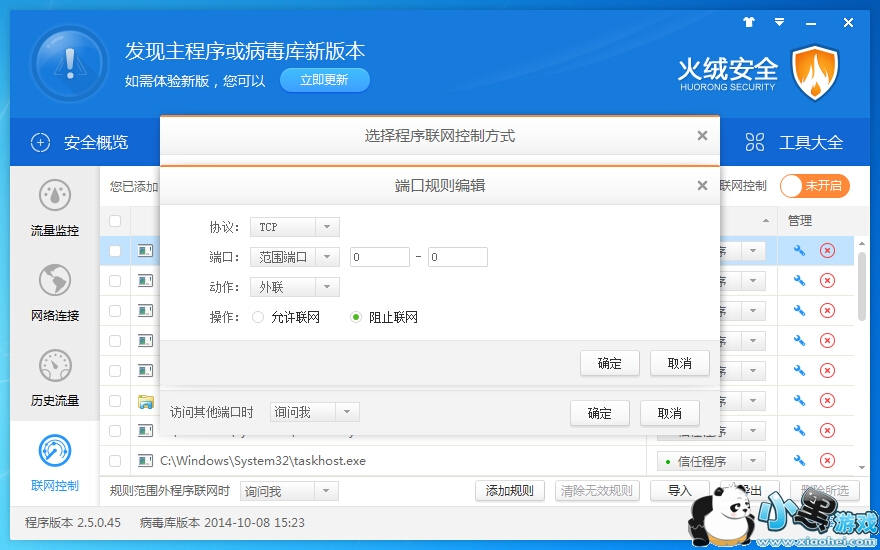Open the 规则范围外程序联网时 询问我 dropdown
The width and height of the screenshot is (880, 550).
289,491
